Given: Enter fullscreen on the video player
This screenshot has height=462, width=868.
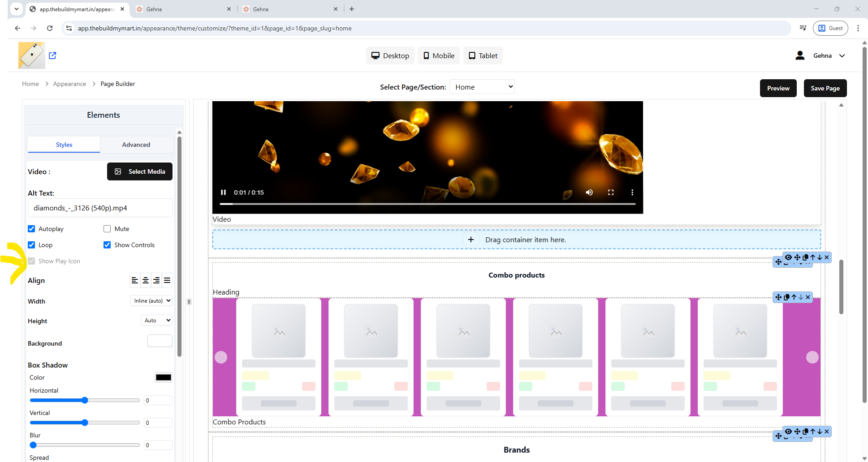Looking at the screenshot, I should 611,192.
